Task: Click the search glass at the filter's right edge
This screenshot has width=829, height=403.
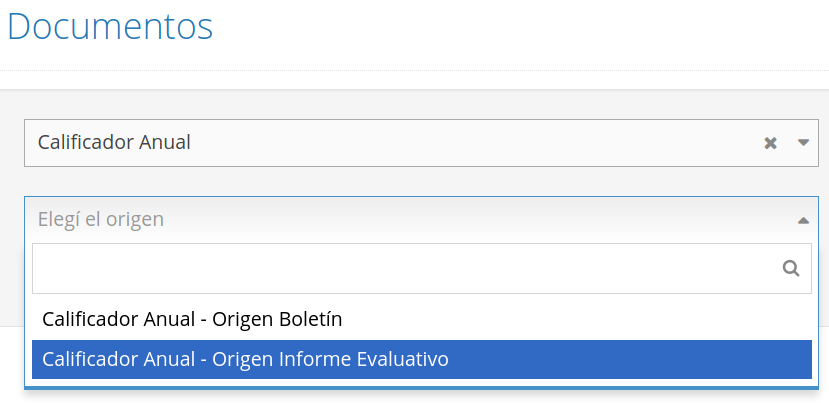Action: click(791, 269)
